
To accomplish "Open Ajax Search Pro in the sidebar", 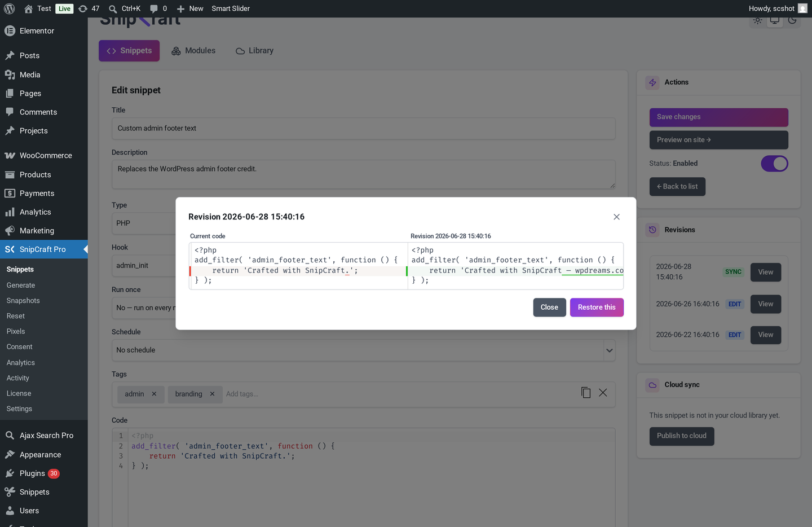I will [x=43, y=436].
